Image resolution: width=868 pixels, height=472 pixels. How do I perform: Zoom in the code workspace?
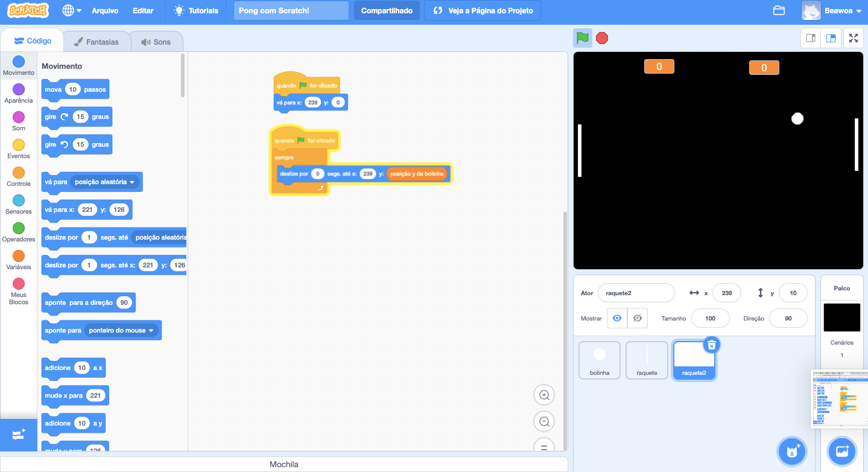pos(544,395)
